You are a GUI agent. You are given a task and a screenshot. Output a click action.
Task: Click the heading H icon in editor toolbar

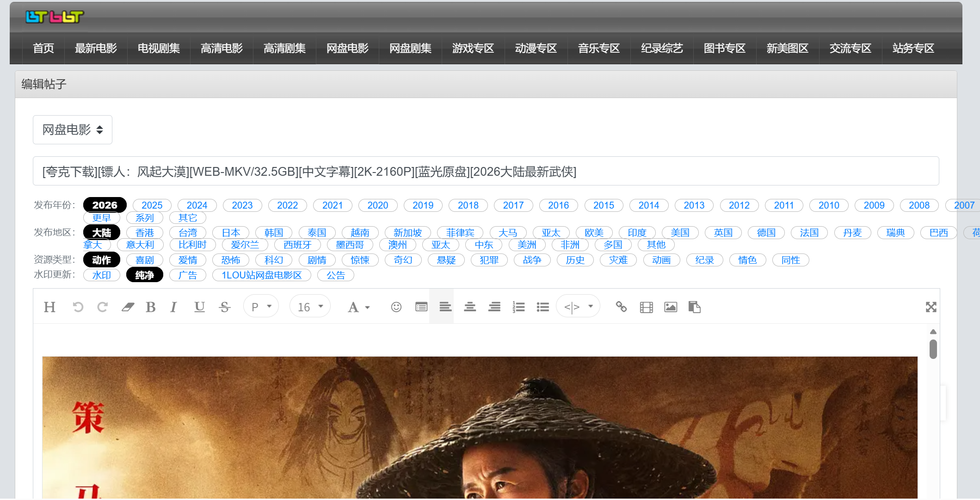pyautogui.click(x=49, y=307)
